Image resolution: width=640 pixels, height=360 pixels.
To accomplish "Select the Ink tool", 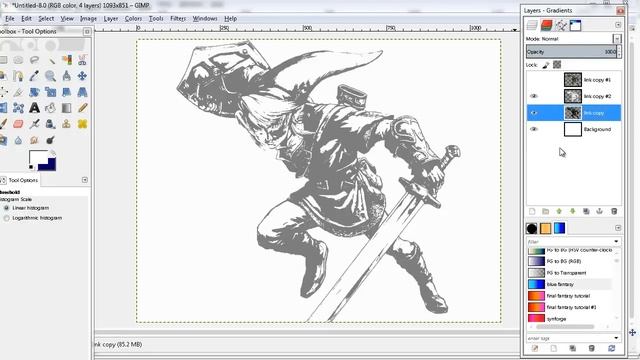I will click(x=51, y=124).
